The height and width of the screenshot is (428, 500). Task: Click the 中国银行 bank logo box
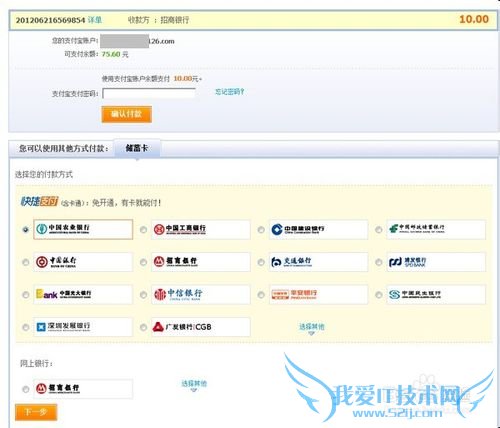83,262
